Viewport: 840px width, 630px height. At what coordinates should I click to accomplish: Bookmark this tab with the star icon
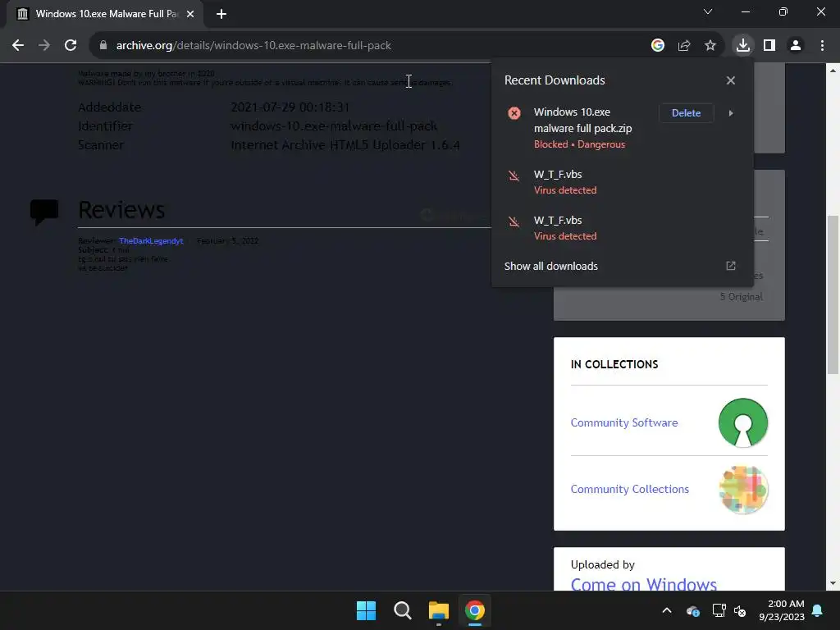(710, 46)
